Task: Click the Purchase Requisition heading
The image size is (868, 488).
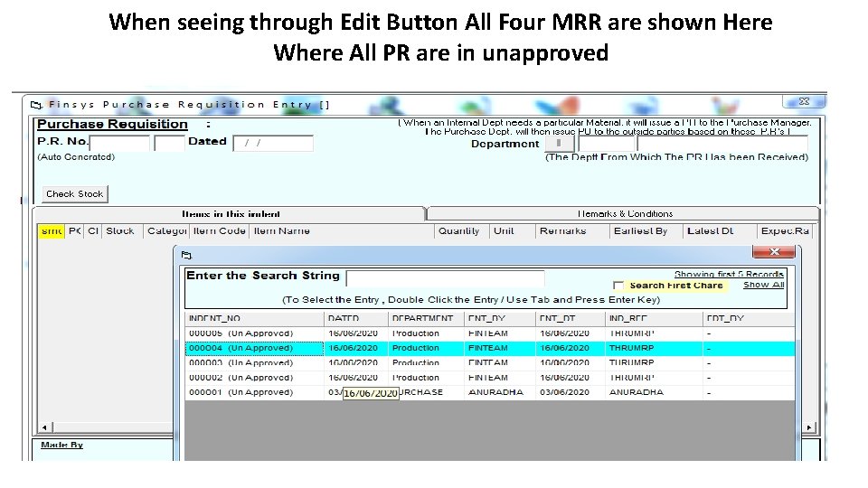Action: 112,124
